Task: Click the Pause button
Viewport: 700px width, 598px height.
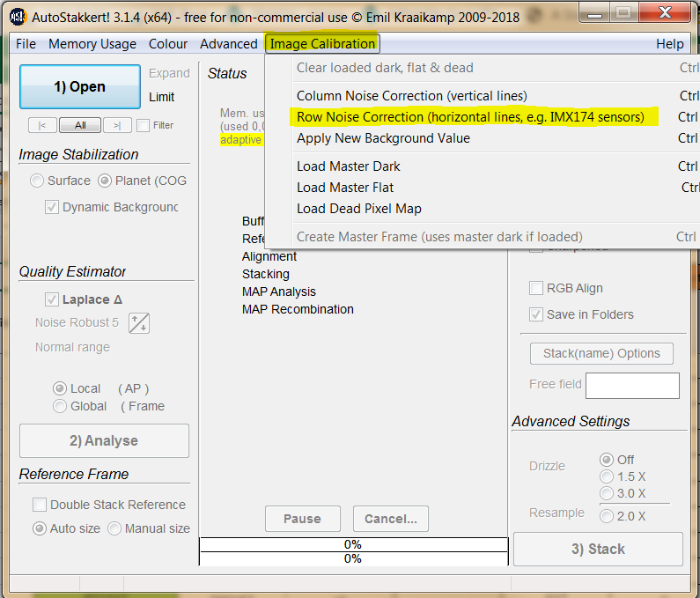Action: 303,519
